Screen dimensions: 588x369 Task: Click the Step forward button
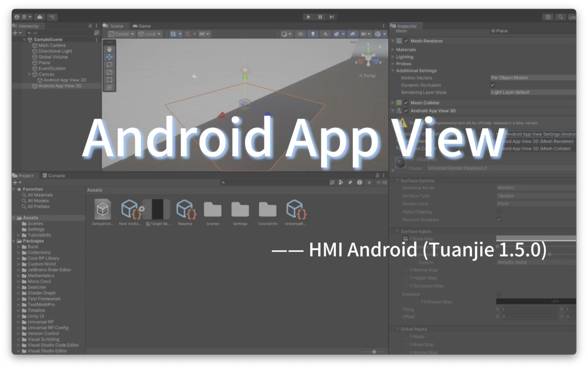pyautogui.click(x=332, y=17)
